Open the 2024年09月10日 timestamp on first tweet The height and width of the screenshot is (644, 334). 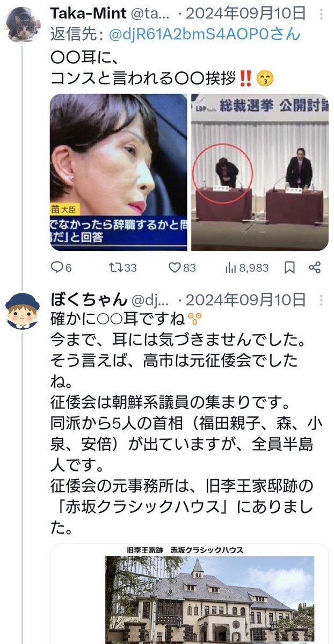click(x=246, y=13)
